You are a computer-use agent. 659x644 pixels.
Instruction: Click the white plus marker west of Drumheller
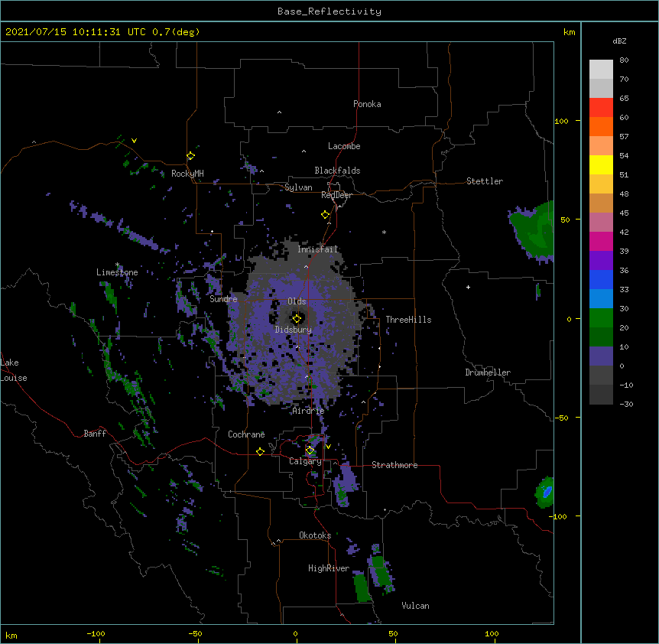(x=468, y=287)
